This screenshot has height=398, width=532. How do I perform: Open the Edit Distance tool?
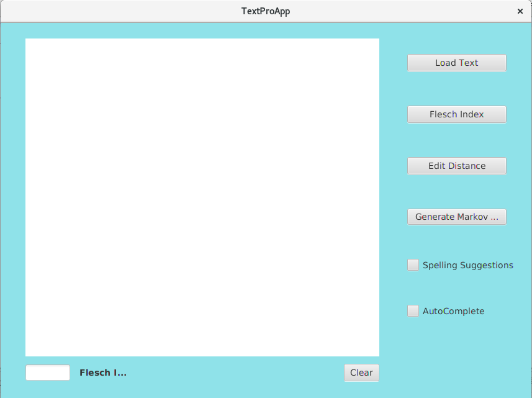pyautogui.click(x=457, y=166)
